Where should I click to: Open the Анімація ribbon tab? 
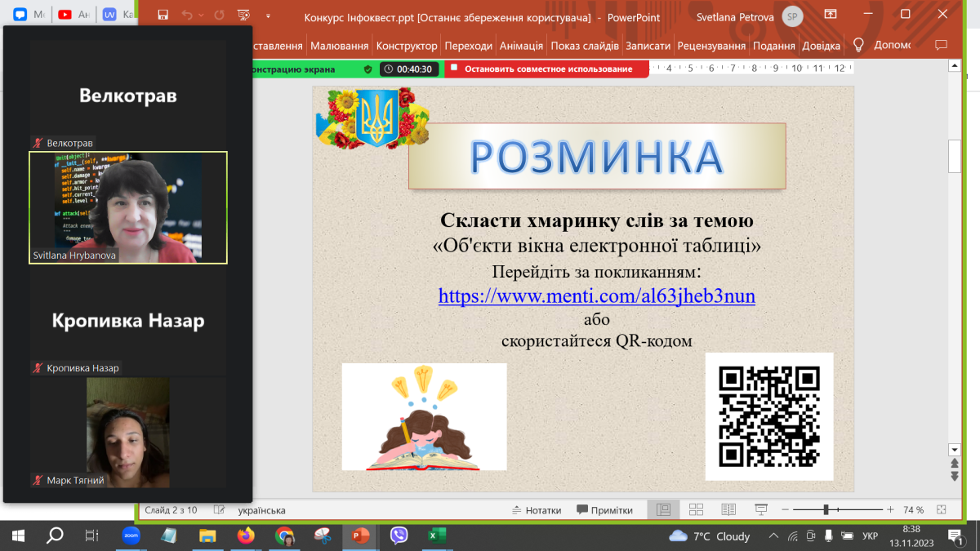tap(521, 46)
